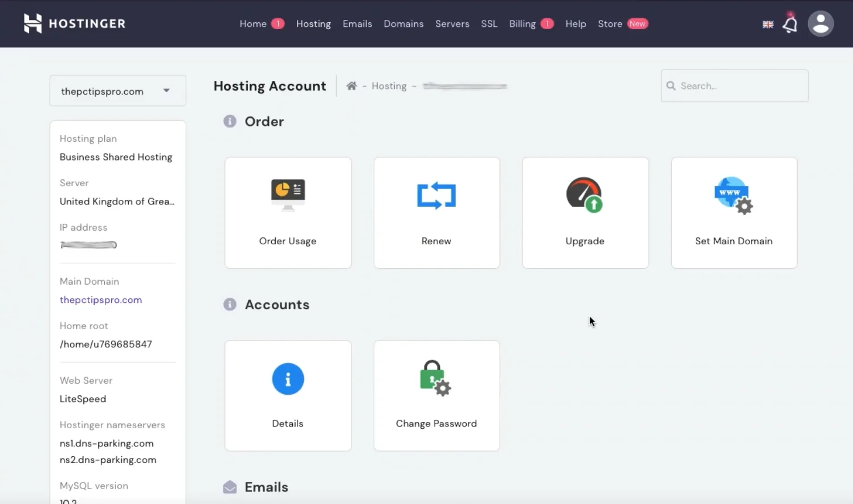Click the Hosting breadcrumb link
This screenshot has width=853, height=504.
coord(389,86)
